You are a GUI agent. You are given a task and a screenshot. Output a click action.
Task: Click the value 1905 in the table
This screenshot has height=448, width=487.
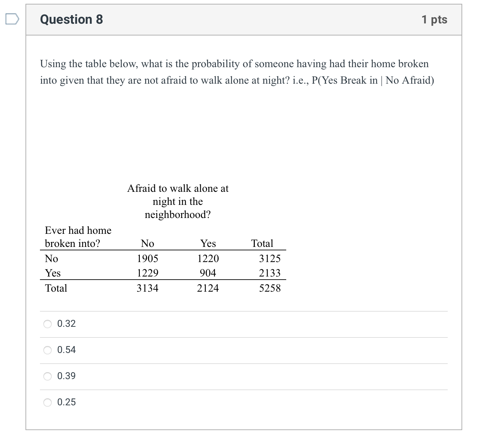click(148, 259)
